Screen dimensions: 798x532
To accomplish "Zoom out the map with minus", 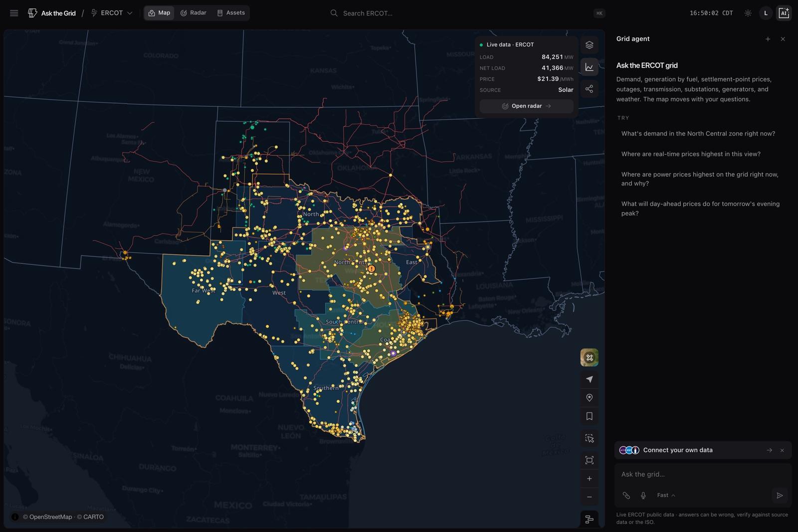I will [x=589, y=497].
